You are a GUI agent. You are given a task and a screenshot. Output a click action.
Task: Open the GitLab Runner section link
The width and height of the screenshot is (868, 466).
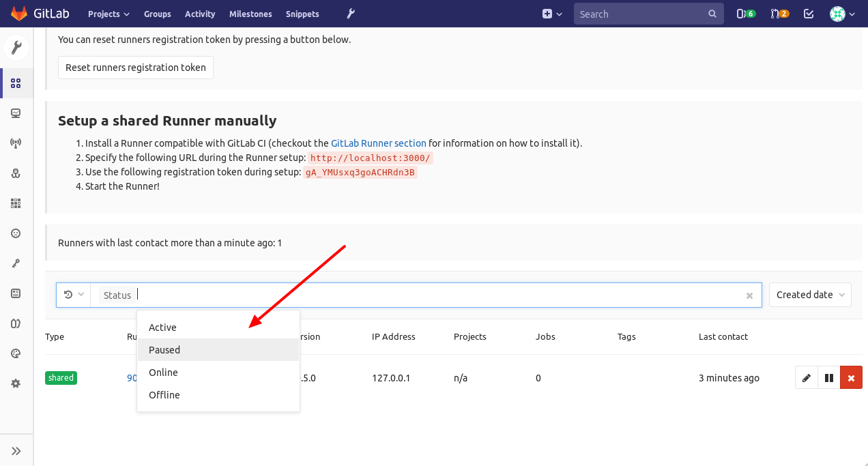point(378,143)
